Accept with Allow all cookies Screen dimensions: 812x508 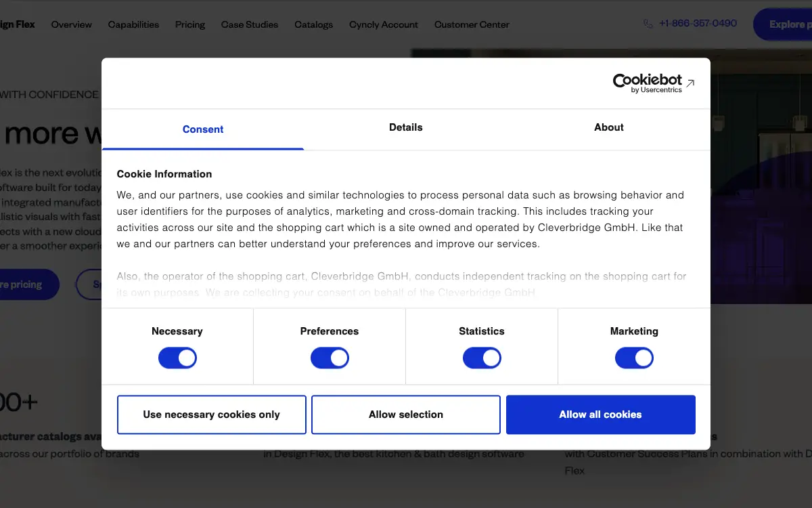[600, 415]
